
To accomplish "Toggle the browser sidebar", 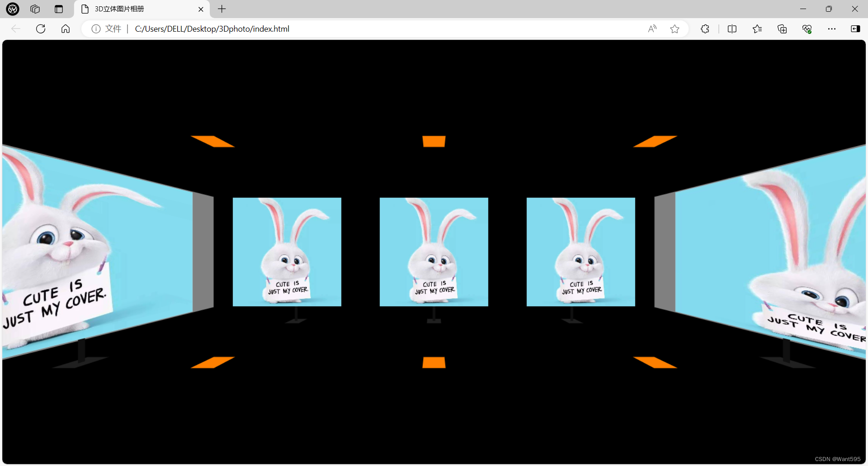I will click(x=855, y=29).
